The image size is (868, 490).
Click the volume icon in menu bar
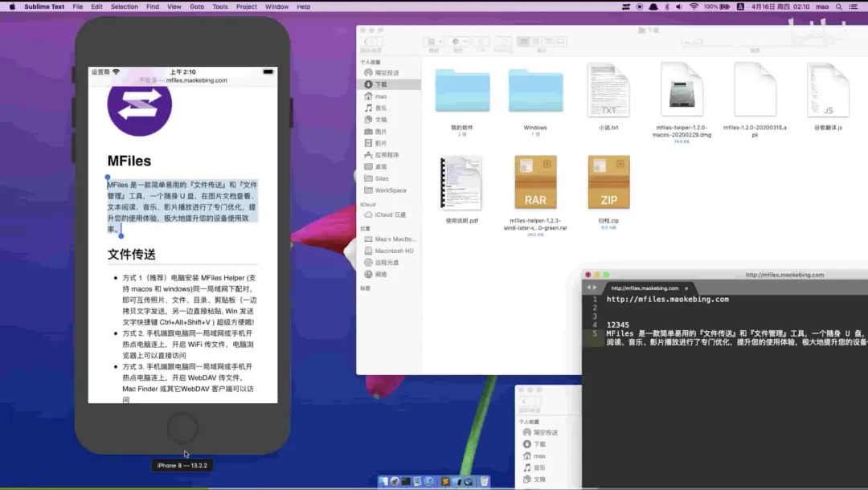678,6
